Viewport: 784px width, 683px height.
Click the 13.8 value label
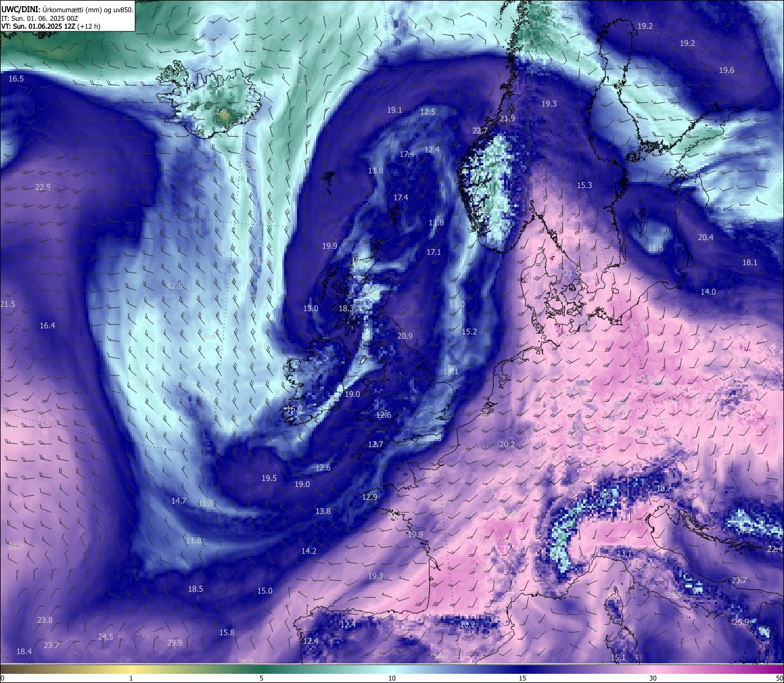[x=323, y=511]
